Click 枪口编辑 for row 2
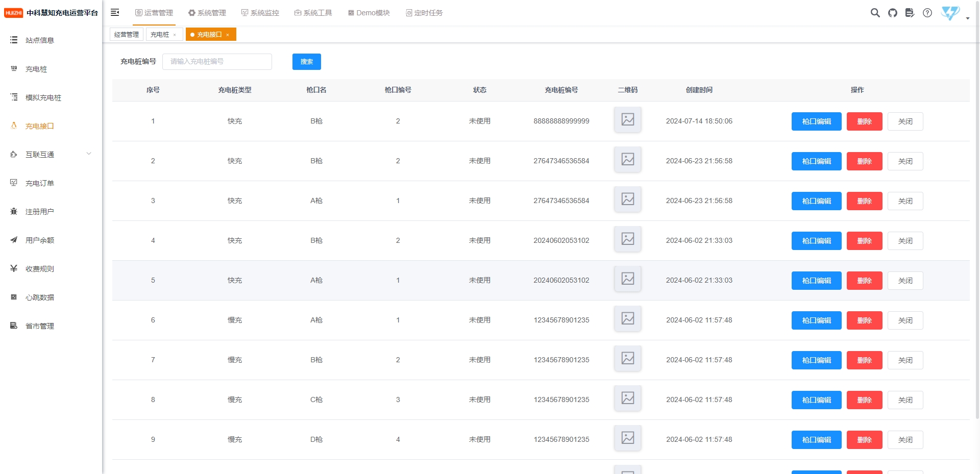980x474 pixels. pos(817,161)
